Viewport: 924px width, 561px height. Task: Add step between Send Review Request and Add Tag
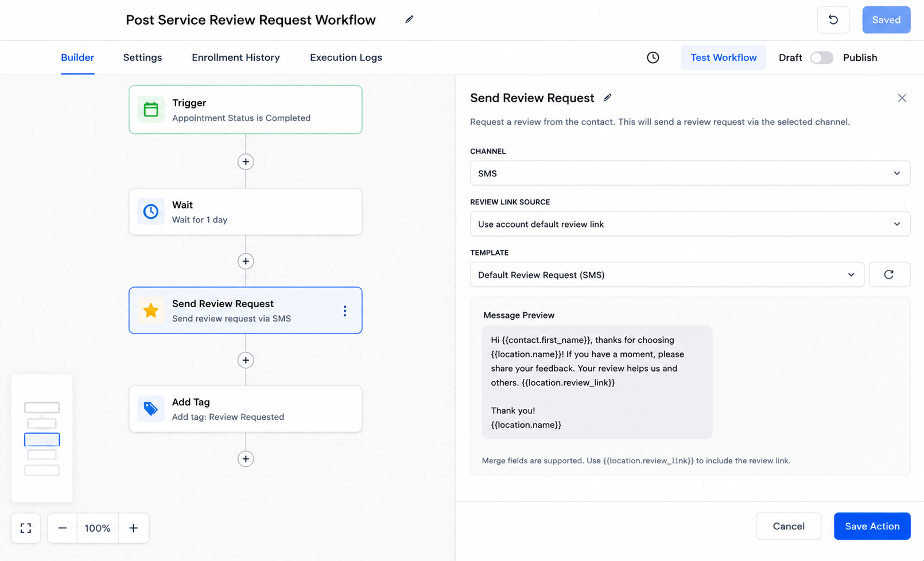coord(246,360)
